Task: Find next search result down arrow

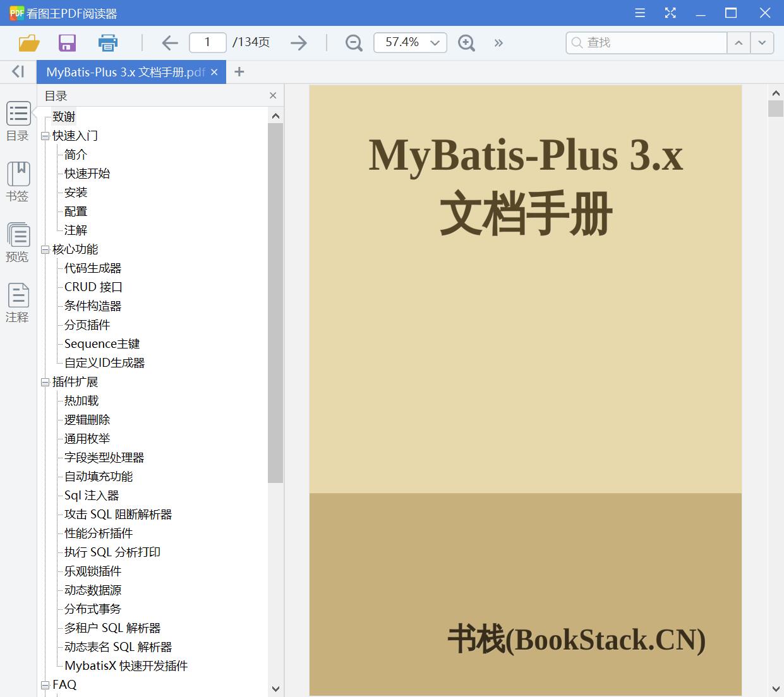Action: pyautogui.click(x=762, y=43)
